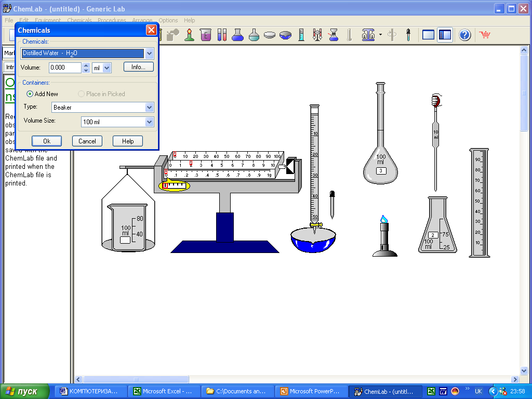Open the Options menu
The image size is (532, 399).
pos(168,20)
